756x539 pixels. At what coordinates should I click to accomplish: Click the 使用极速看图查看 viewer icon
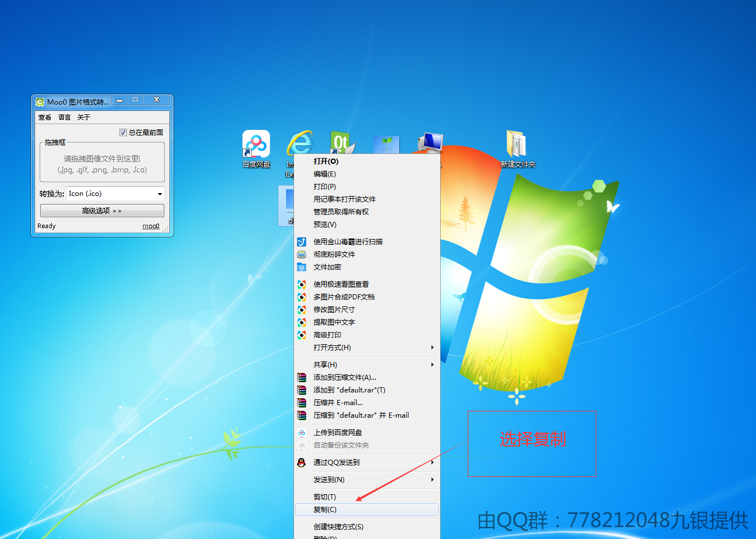[x=302, y=284]
